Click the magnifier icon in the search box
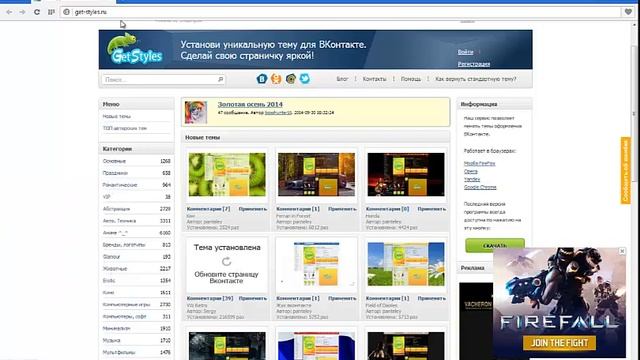 coord(220,79)
